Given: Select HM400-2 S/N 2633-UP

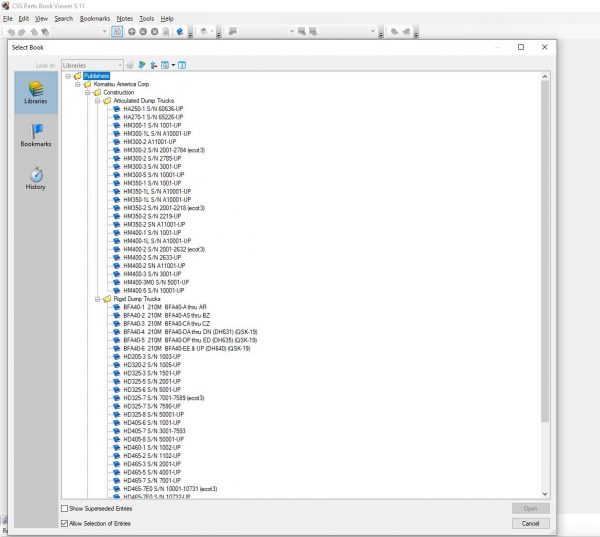Looking at the screenshot, I should tap(152, 258).
